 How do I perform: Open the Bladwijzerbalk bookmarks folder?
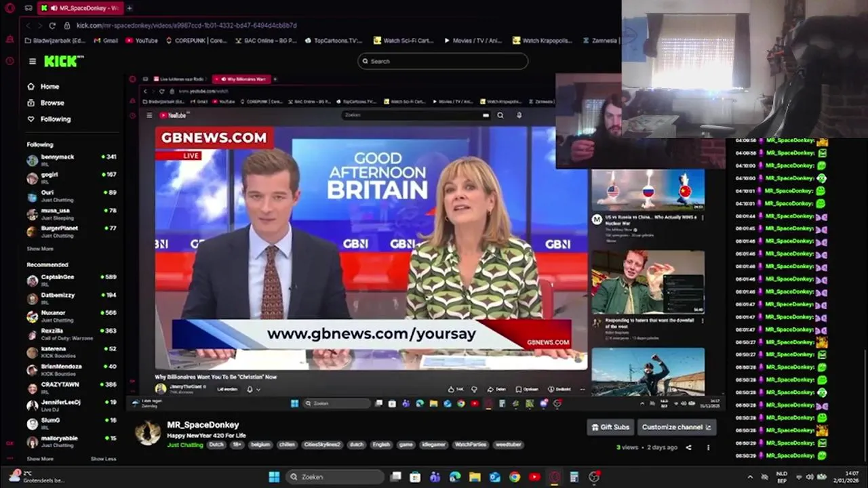coord(54,41)
